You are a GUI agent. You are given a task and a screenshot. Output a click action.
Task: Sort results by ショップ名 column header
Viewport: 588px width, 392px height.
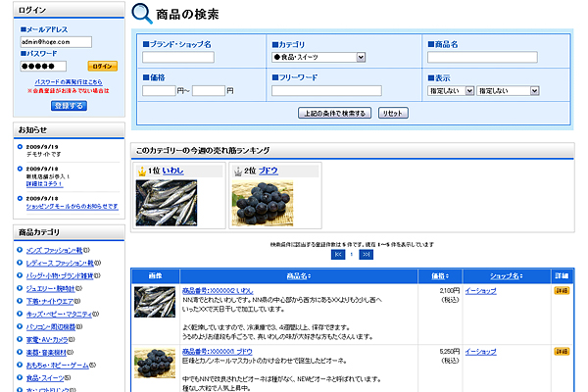point(507,275)
